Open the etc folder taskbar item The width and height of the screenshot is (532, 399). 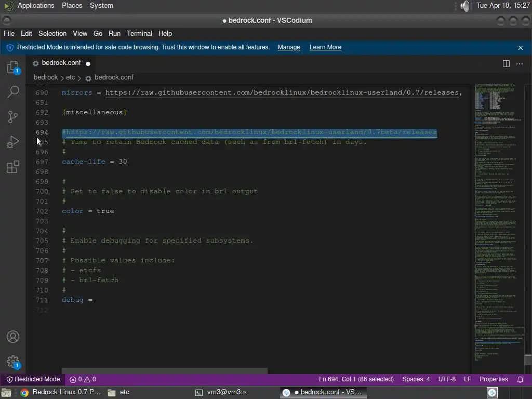click(118, 392)
